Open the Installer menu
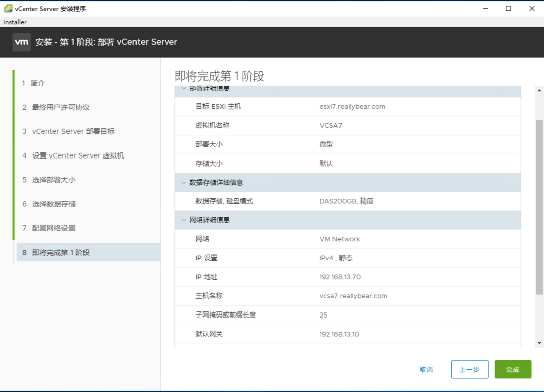Screen dimensions: 544x392 click(15, 22)
